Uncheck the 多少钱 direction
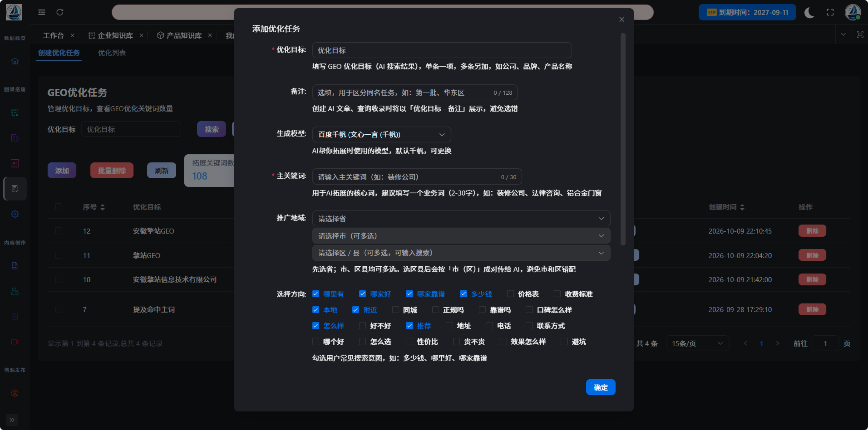 click(x=463, y=294)
